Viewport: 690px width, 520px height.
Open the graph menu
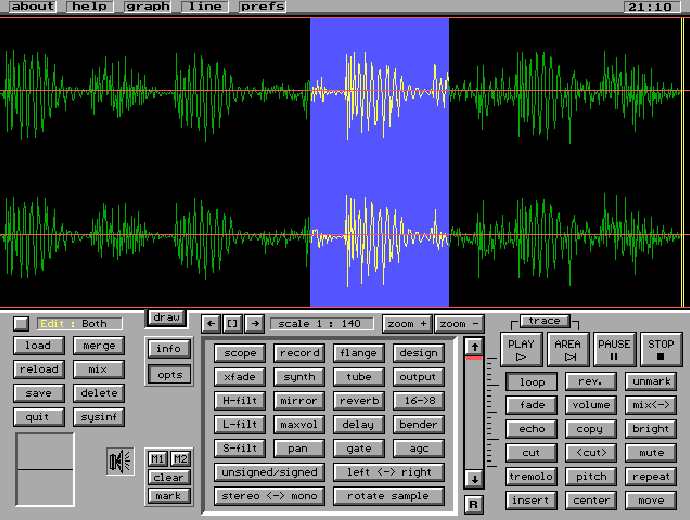click(147, 7)
